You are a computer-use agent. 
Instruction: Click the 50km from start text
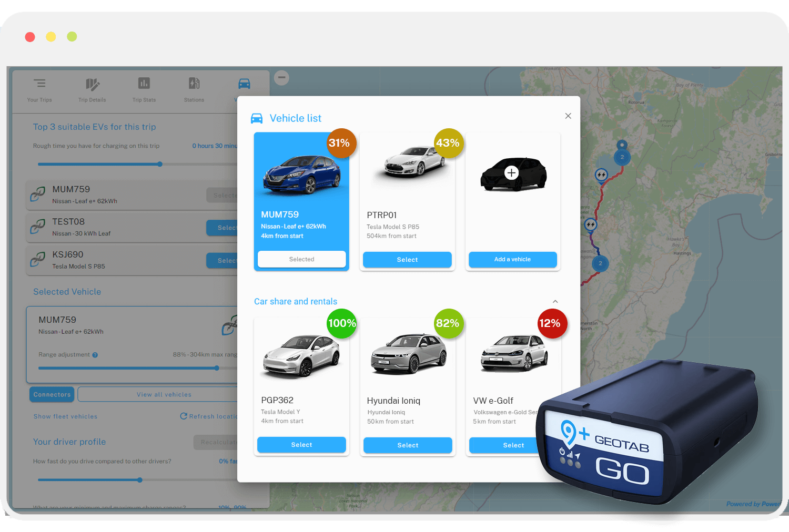point(390,422)
